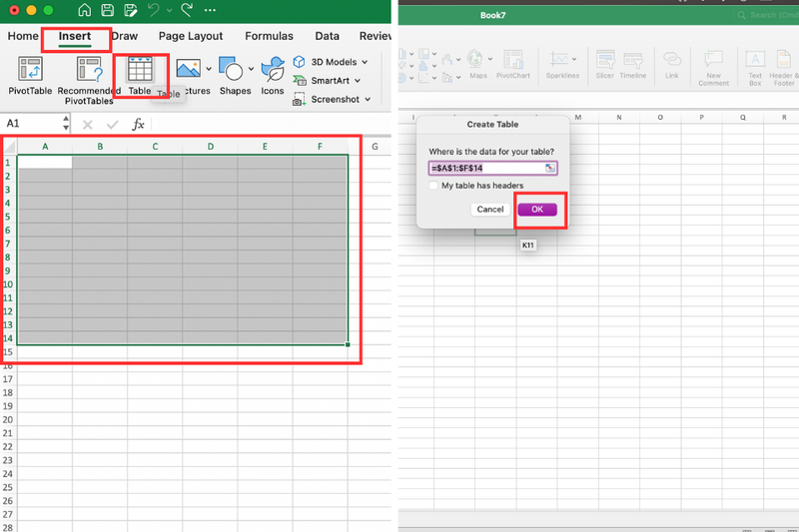Click the formula bar confirm checkmark icon
Viewport: 799px width, 532px height.
(113, 125)
